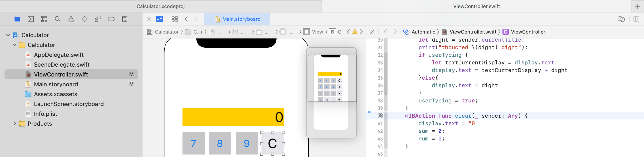Click line number 33 in gutter

coord(380,62)
